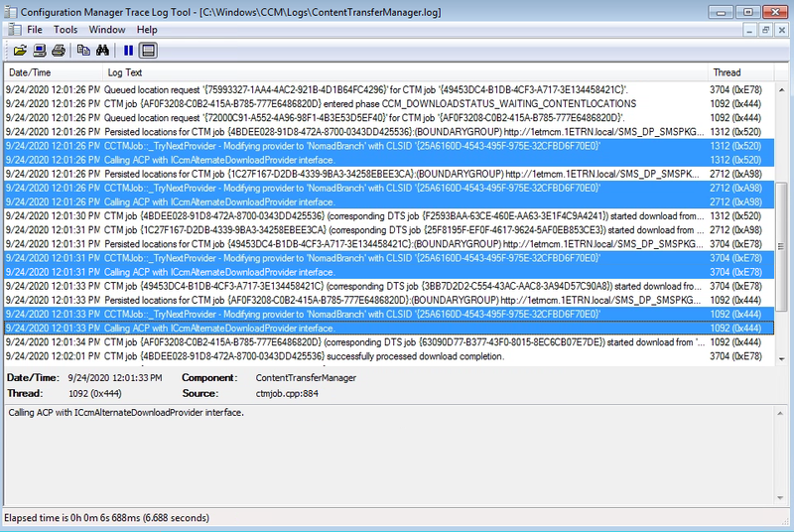Click the Open log file toolbar icon
The width and height of the screenshot is (794, 532).
[x=19, y=51]
